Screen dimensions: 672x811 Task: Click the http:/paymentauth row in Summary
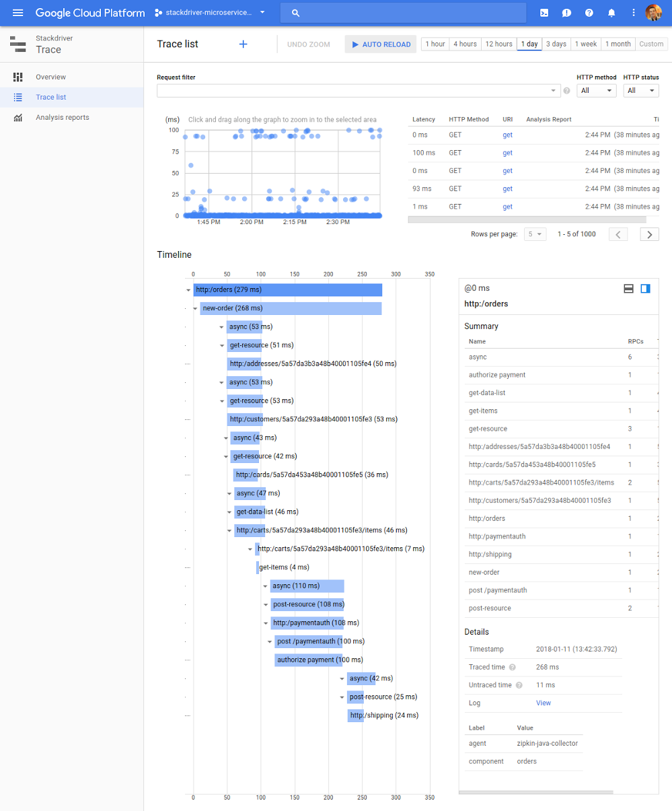click(562, 536)
